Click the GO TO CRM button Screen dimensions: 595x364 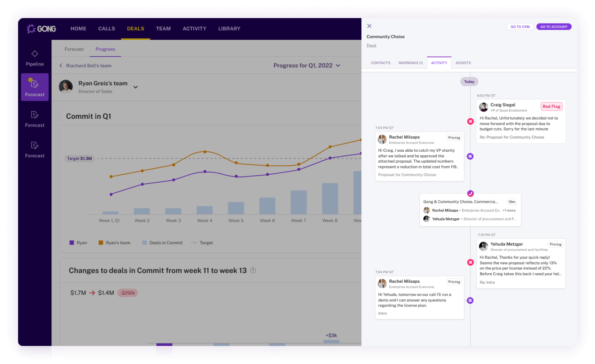coord(520,27)
